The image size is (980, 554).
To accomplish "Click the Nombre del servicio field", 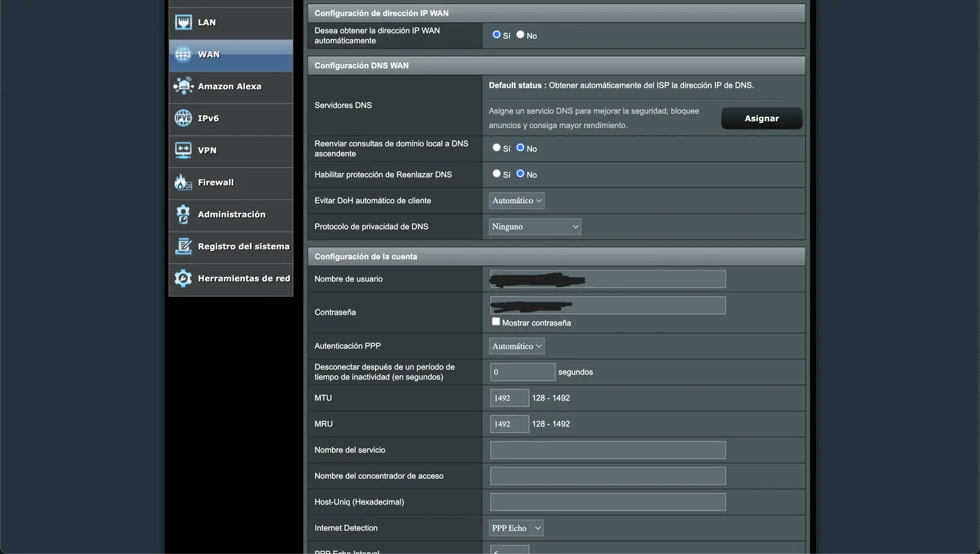I will coord(608,450).
